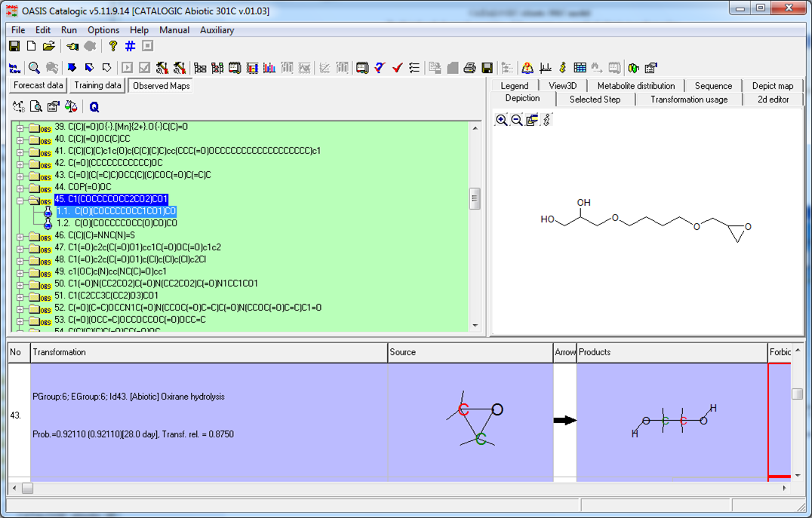Click the transformation table horizontal scrollbar thumb
This screenshot has height=518, width=812.
[x=27, y=488]
